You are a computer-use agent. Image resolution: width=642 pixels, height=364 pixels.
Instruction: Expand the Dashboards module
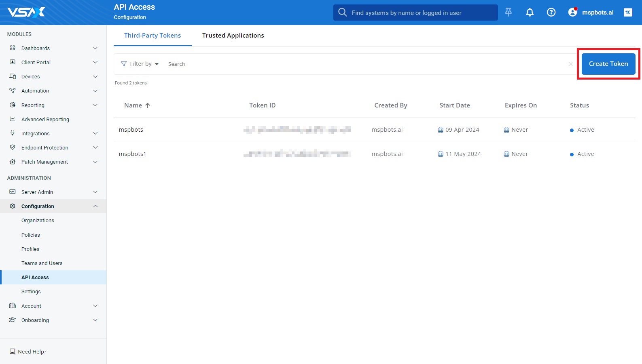[95, 48]
